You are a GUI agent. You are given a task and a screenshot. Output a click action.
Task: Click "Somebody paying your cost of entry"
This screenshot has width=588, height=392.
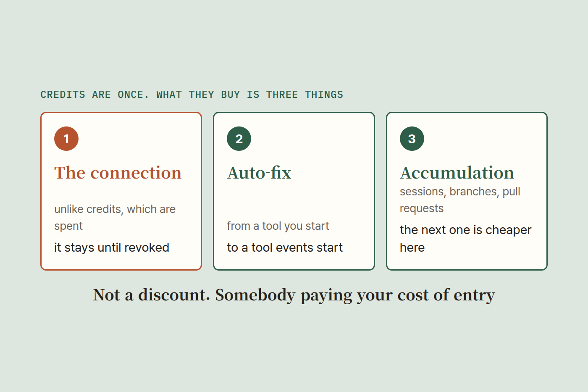tap(355, 295)
